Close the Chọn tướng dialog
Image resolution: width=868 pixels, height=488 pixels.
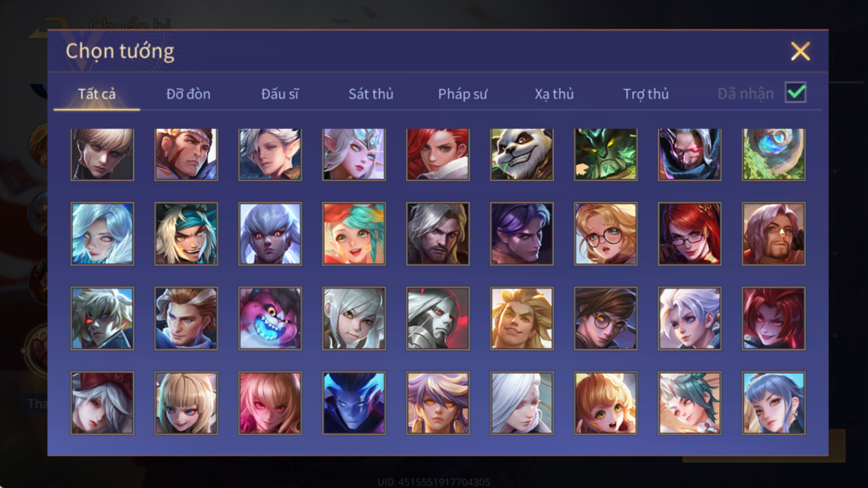[x=800, y=52]
